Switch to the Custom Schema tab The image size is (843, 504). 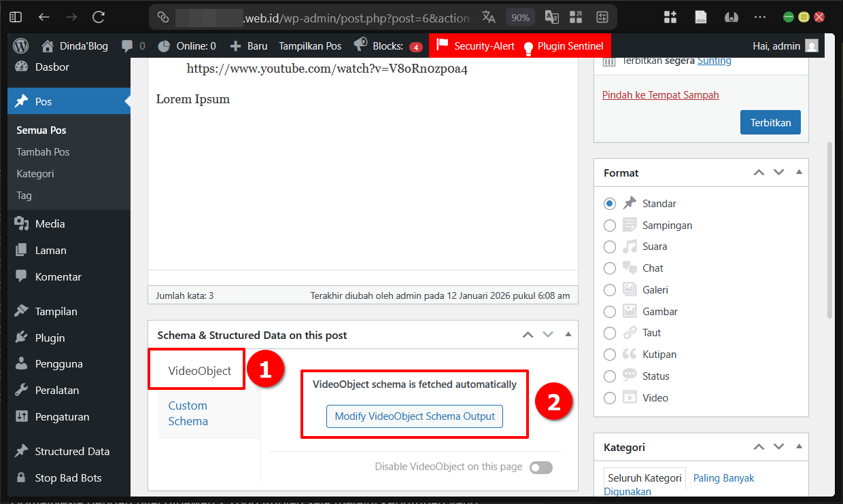coord(188,413)
